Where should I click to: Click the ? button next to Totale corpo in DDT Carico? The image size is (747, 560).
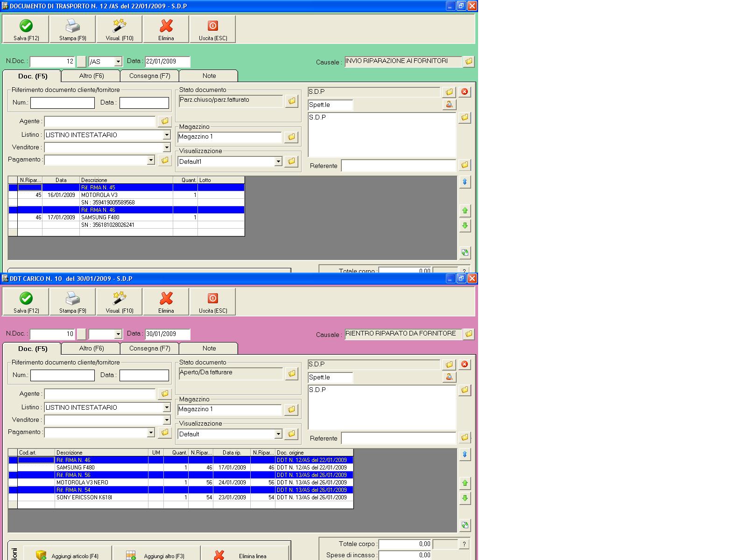point(464,544)
